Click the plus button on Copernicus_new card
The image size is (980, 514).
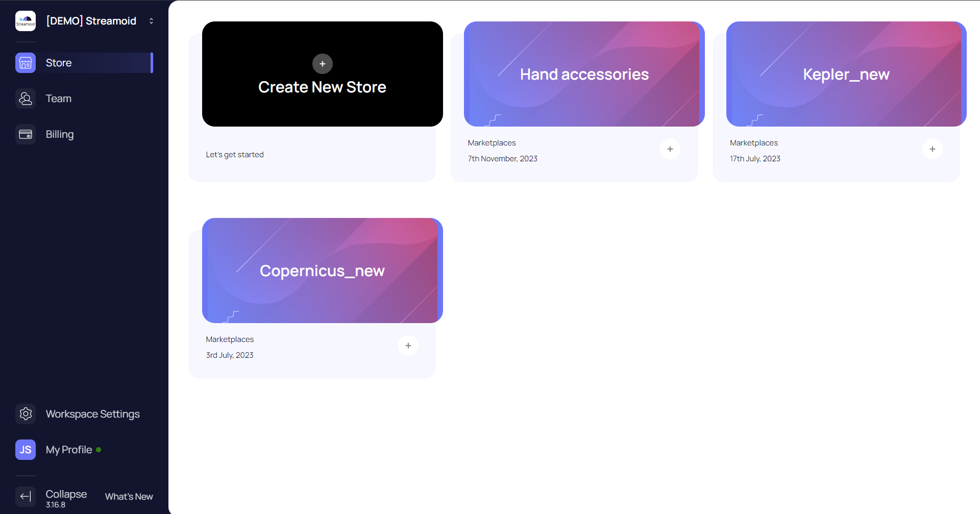click(x=408, y=345)
